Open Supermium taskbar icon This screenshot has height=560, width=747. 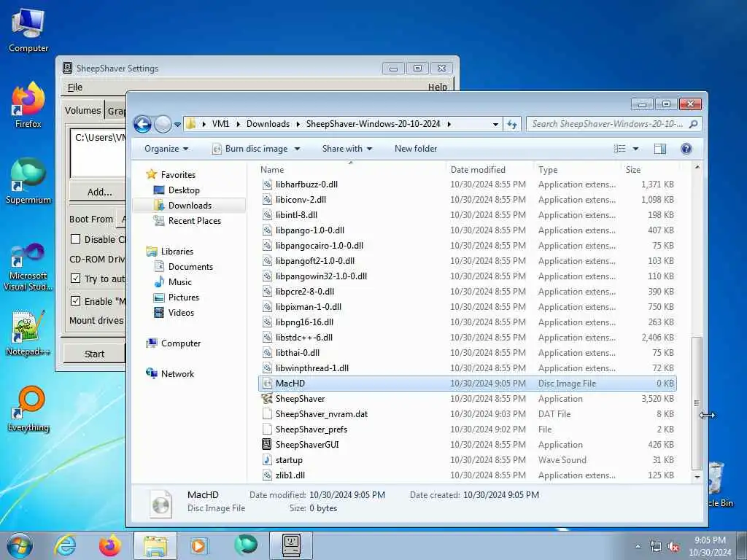(x=245, y=545)
